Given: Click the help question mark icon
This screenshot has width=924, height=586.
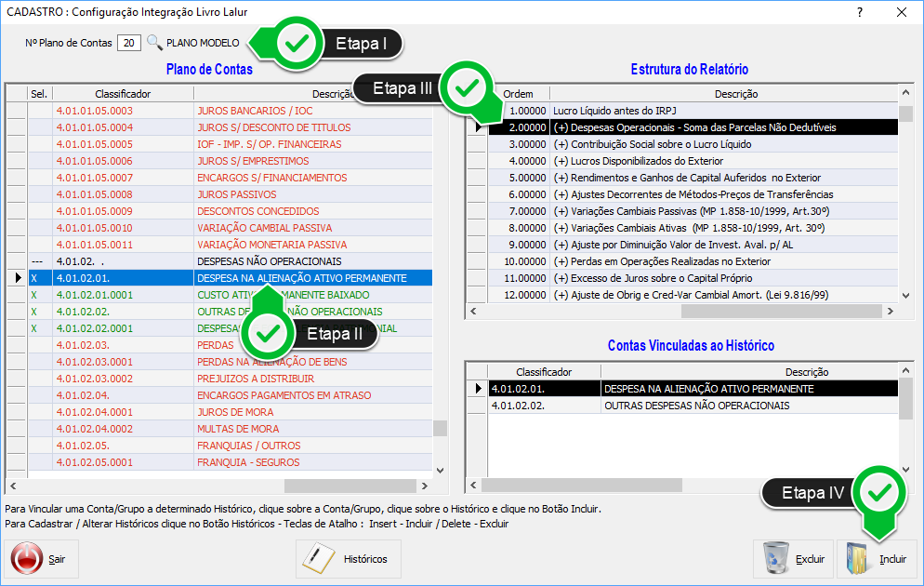Looking at the screenshot, I should pos(860,12).
